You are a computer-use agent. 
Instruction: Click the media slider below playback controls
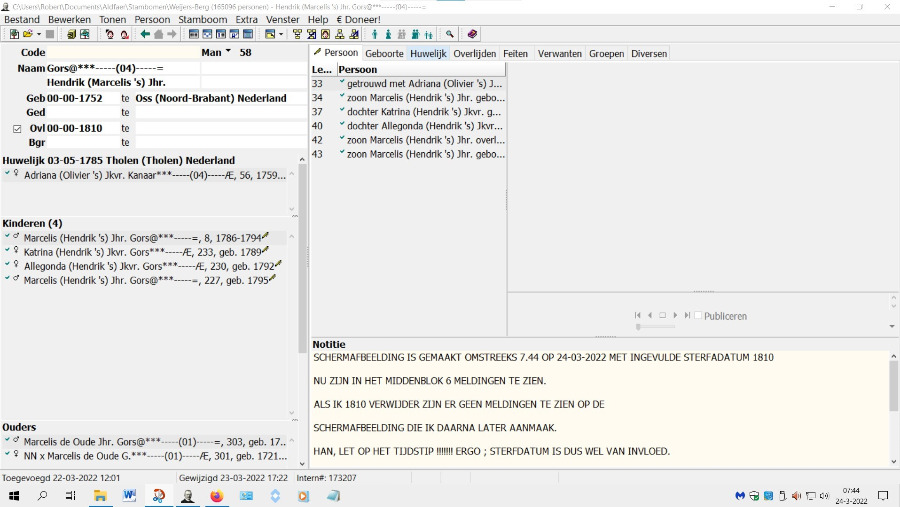coord(655,326)
